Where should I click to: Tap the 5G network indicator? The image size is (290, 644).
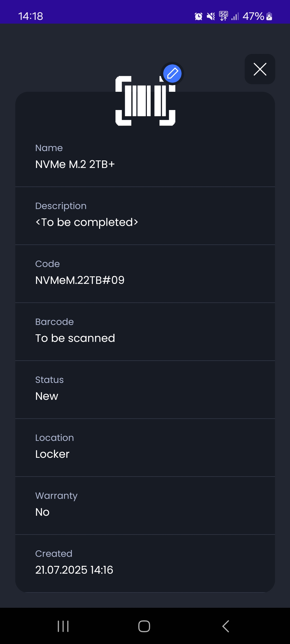(223, 16)
